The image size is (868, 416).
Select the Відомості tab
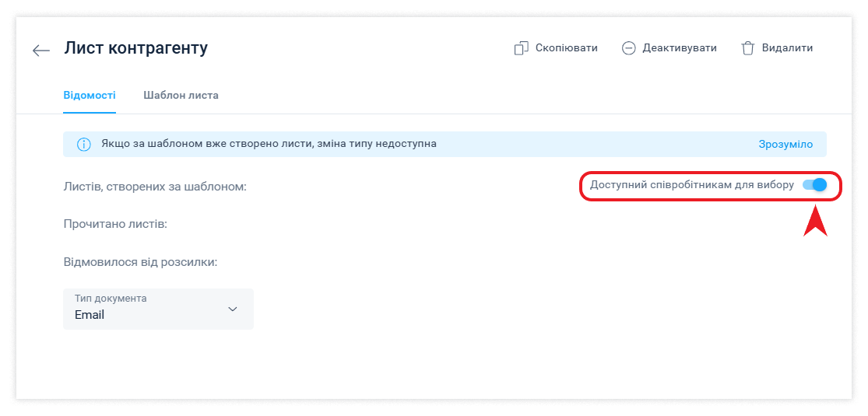[90, 96]
